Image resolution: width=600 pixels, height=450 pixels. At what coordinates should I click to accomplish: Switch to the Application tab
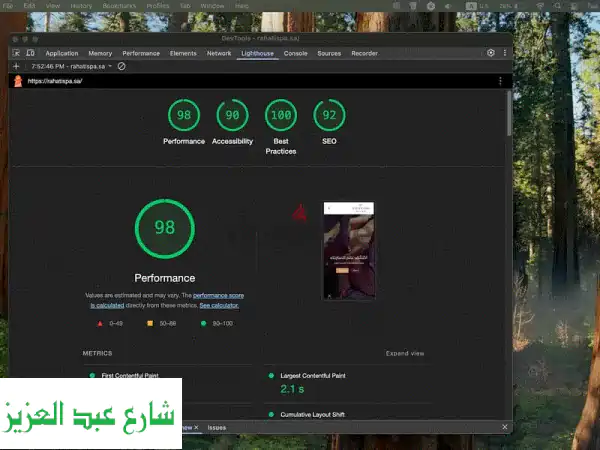coord(62,53)
